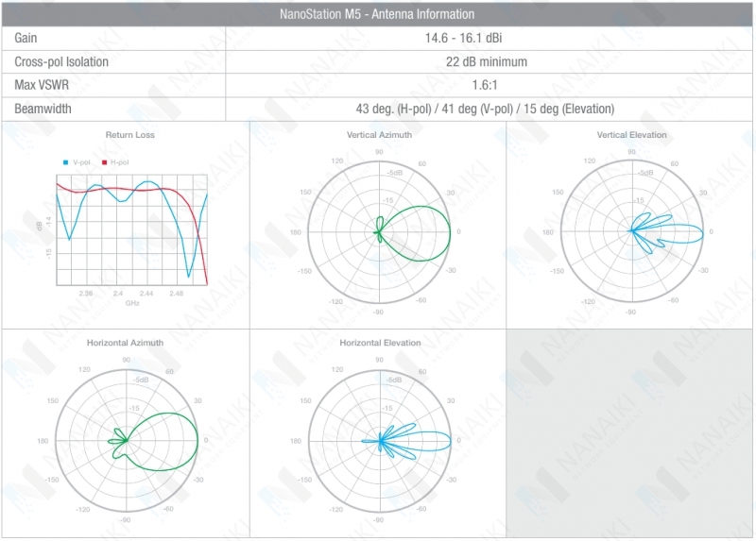The width and height of the screenshot is (756, 541).
Task: Click the 'Vertical Azimuth' chart title
Action: pos(380,135)
